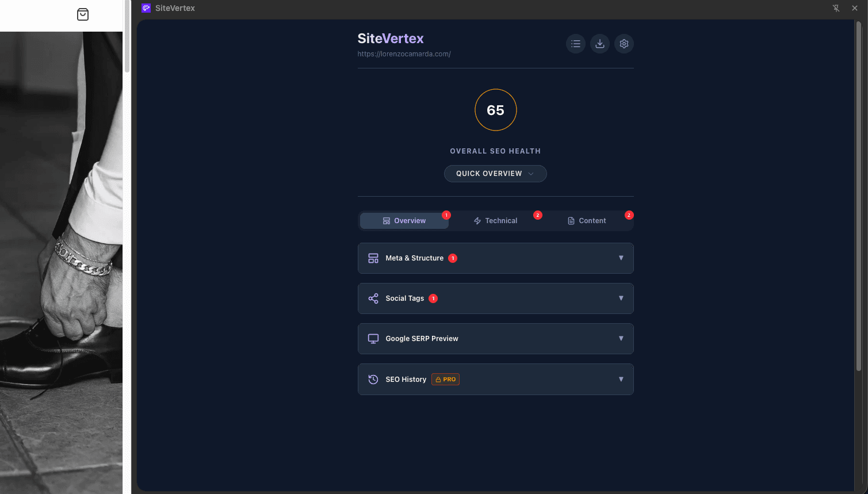Click the Social Tags share icon
Viewport: 868px width, 494px height.
pyautogui.click(x=373, y=298)
